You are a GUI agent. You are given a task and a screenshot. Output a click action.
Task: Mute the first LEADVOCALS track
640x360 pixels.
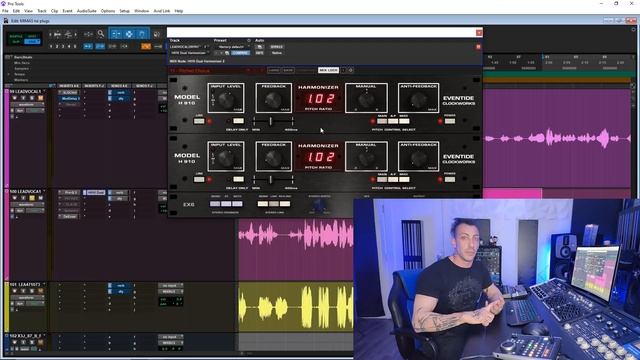[40, 98]
